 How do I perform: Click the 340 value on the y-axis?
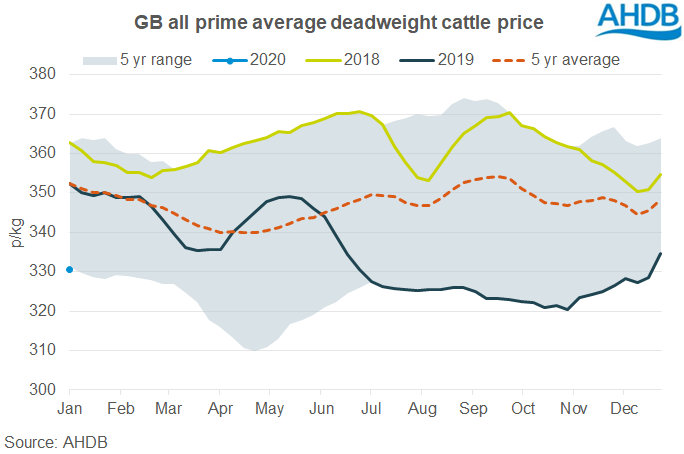coord(42,232)
